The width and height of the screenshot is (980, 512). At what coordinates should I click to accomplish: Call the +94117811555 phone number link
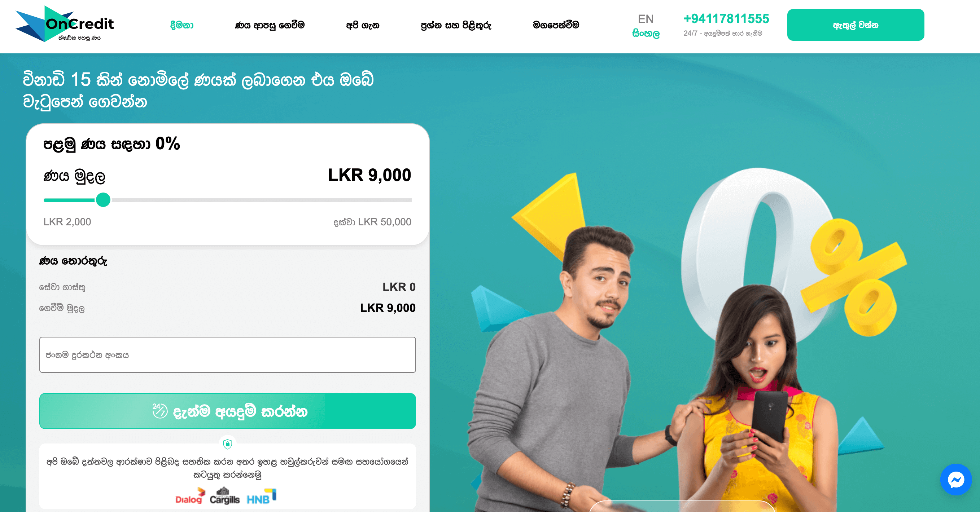click(x=726, y=19)
